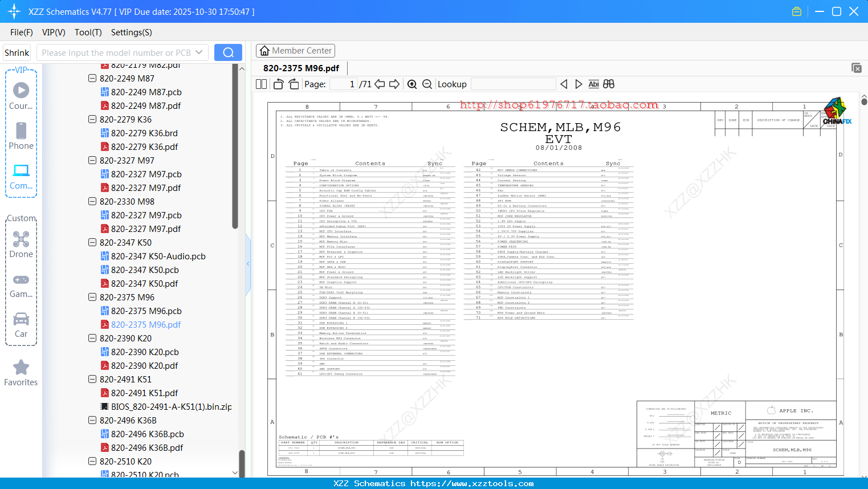Collapse the 820-2347 K50 folder
The height and width of the screenshot is (489, 868).
tap(92, 242)
